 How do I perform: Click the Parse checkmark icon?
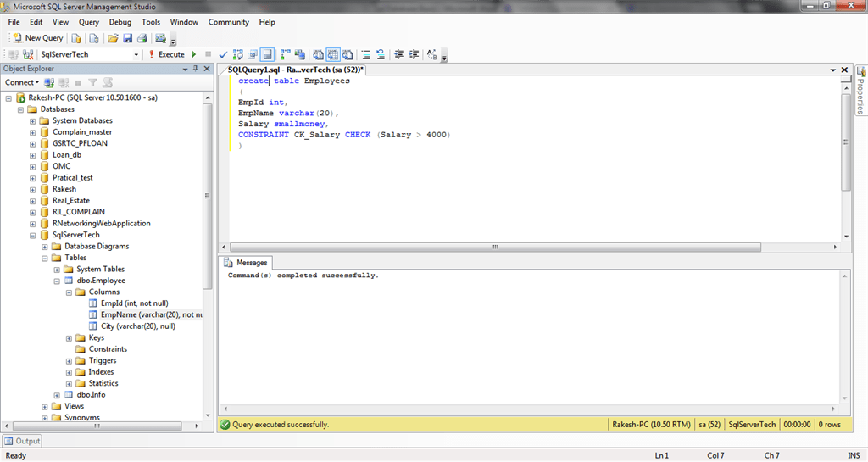click(x=223, y=54)
